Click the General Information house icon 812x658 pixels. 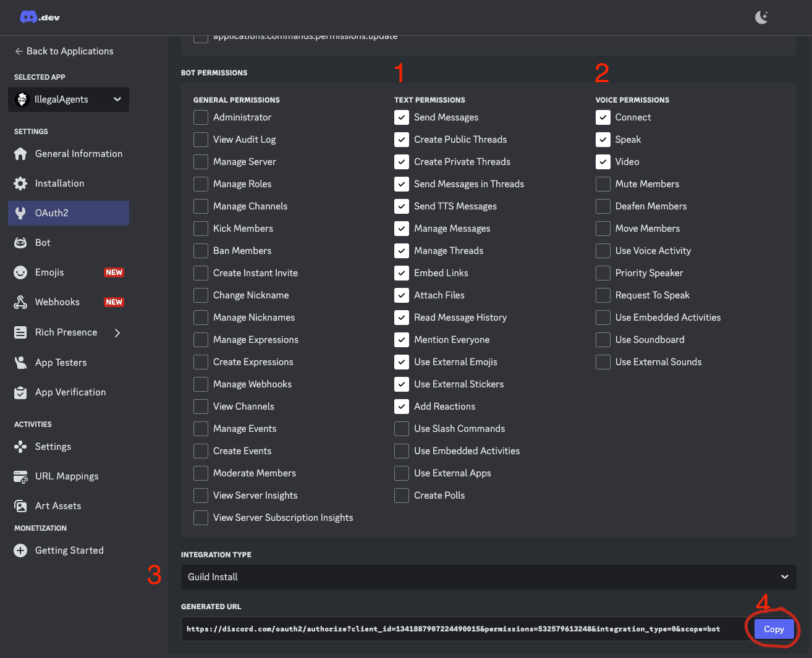click(x=20, y=154)
